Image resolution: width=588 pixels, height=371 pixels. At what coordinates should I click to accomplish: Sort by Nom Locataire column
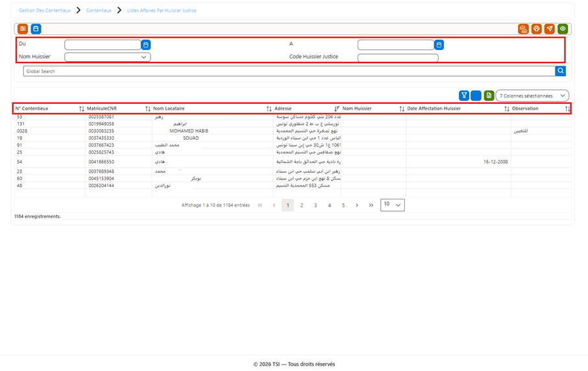coord(269,109)
